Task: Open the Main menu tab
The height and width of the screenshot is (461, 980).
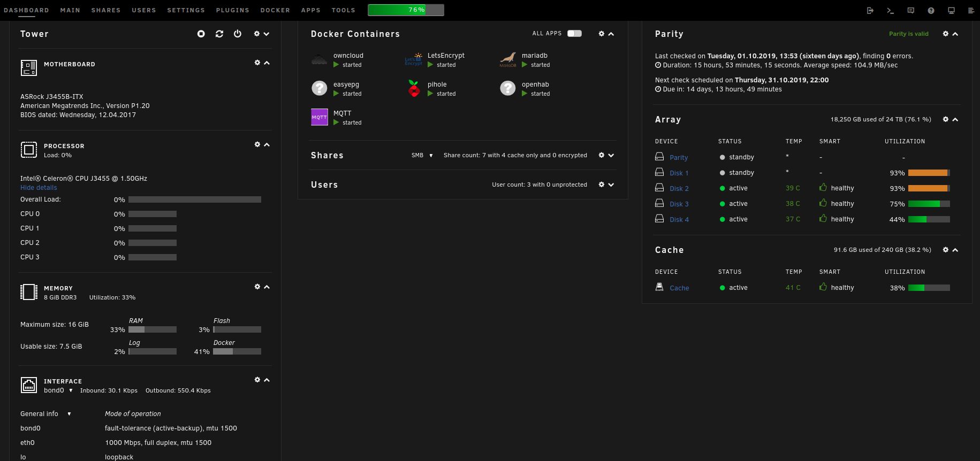Action: click(x=70, y=10)
